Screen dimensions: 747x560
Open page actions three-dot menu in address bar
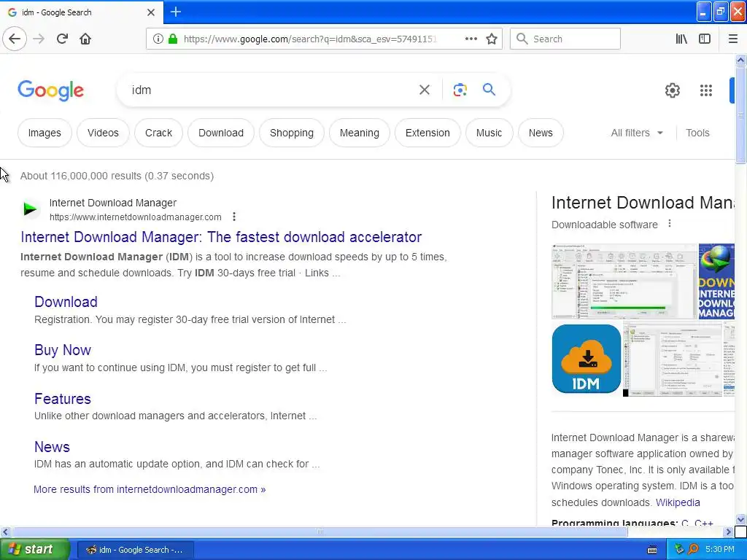pos(471,39)
